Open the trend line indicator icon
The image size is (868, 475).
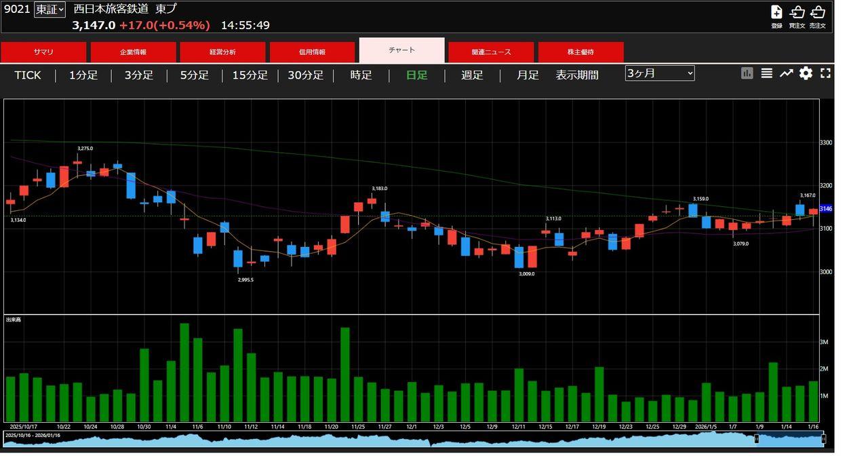pos(786,73)
